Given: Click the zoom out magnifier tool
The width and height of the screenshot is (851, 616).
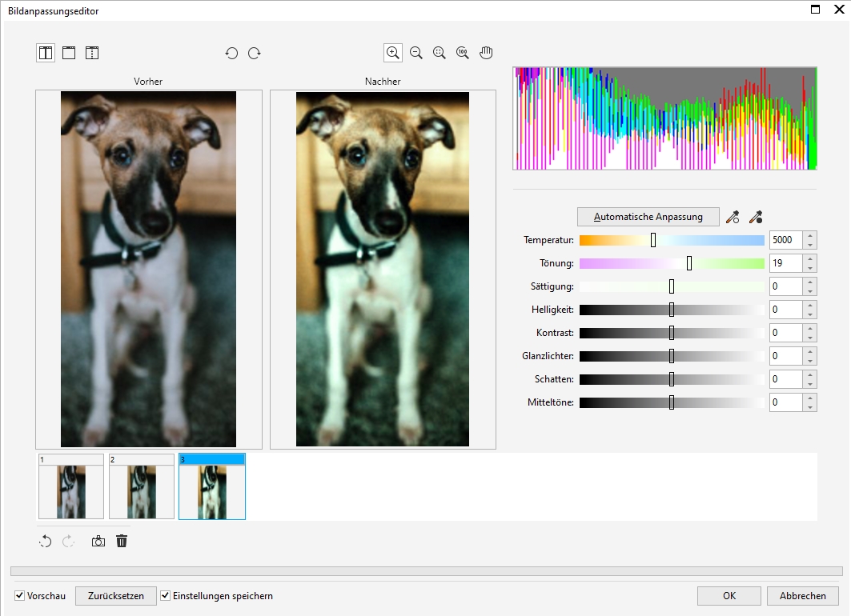Looking at the screenshot, I should click(x=416, y=53).
